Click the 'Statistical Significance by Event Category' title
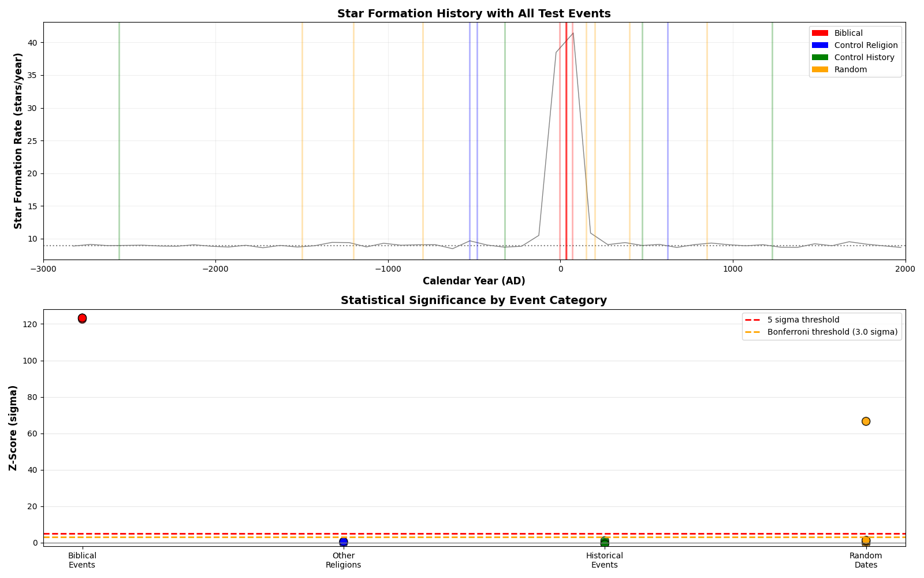 (x=474, y=301)
